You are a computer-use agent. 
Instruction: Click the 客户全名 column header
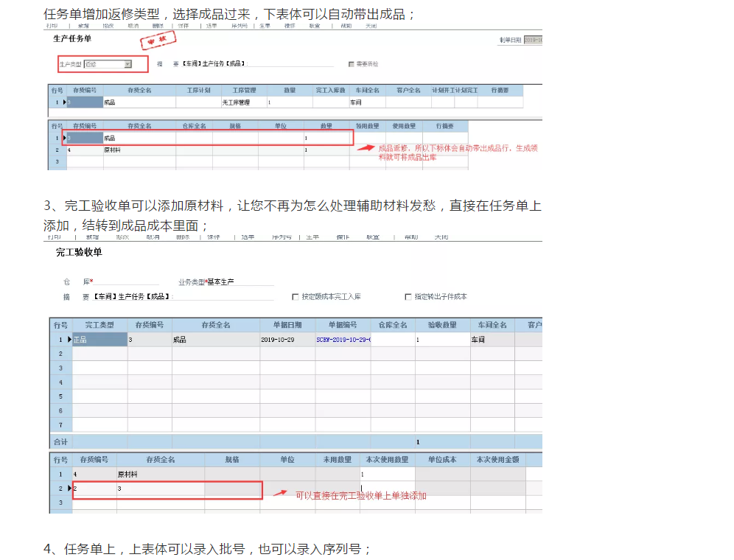pyautogui.click(x=408, y=91)
